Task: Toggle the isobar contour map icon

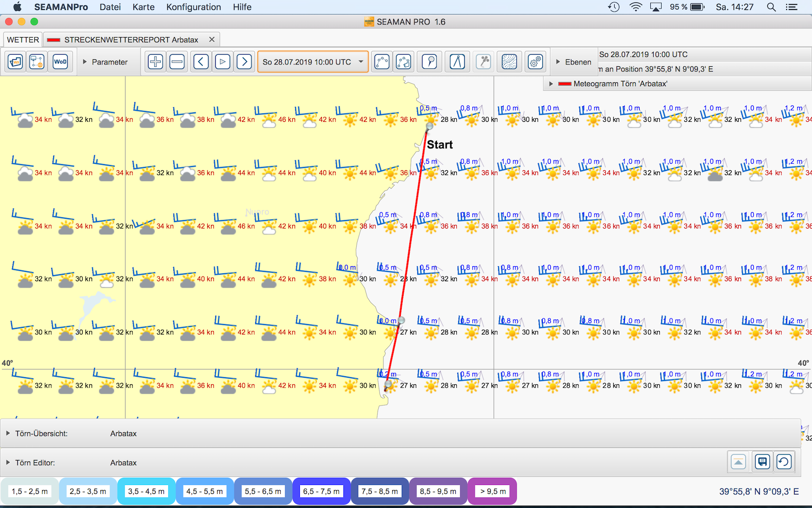Action: [509, 62]
